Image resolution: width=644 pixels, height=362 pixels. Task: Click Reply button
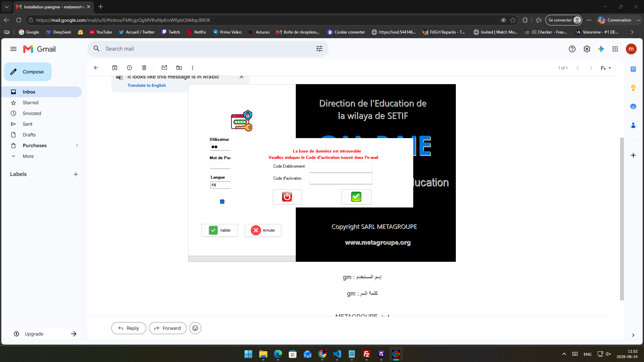point(129,328)
